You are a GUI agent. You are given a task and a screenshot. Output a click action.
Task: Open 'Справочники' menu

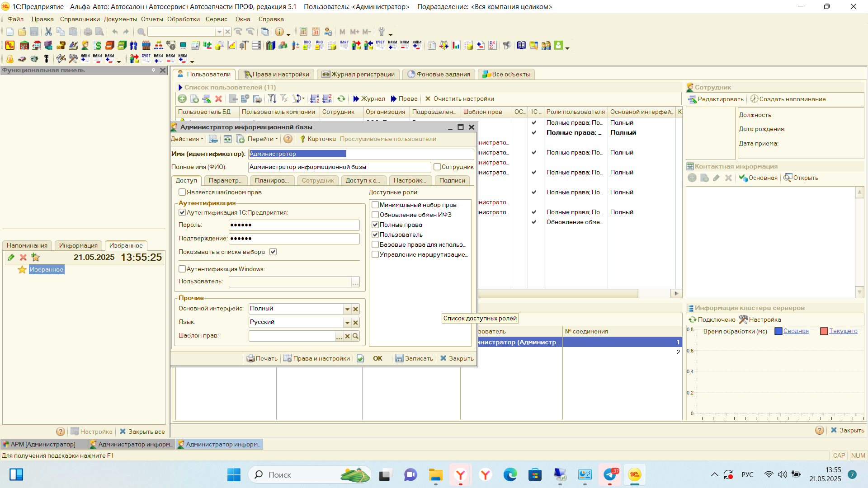click(x=80, y=19)
